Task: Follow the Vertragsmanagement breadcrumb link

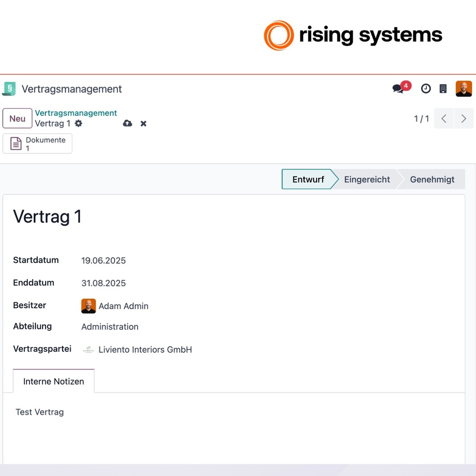Action: tap(76, 113)
